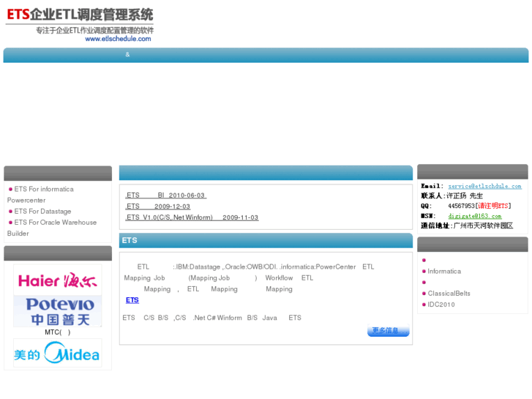Click the red 请注明ETS text
This screenshot has height=399, width=532.
pos(493,206)
